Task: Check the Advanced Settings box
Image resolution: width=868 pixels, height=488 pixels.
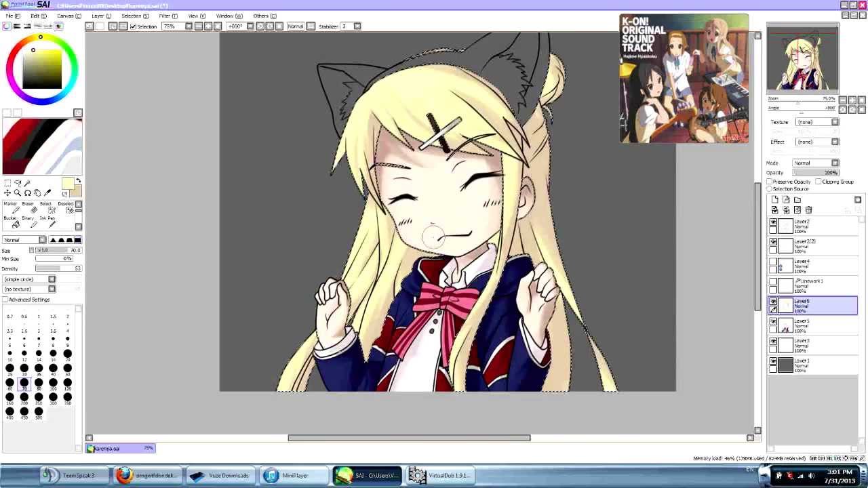Action: (5, 300)
